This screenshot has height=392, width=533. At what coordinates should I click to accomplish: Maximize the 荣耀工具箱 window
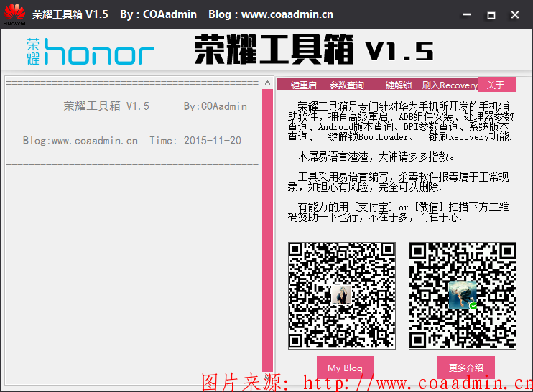(491, 14)
